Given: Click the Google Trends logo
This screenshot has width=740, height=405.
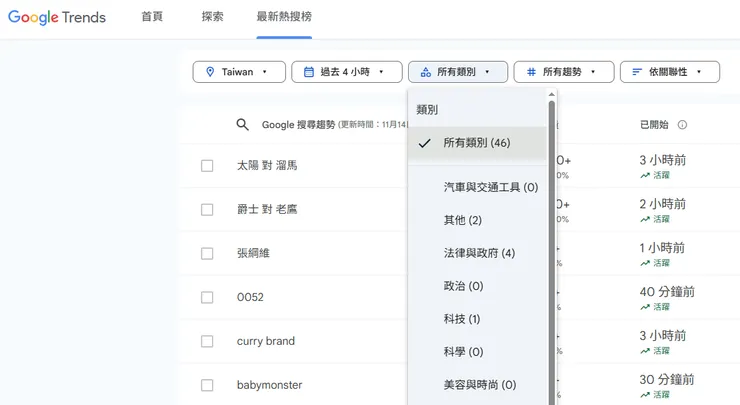Looking at the screenshot, I should pyautogui.click(x=57, y=17).
